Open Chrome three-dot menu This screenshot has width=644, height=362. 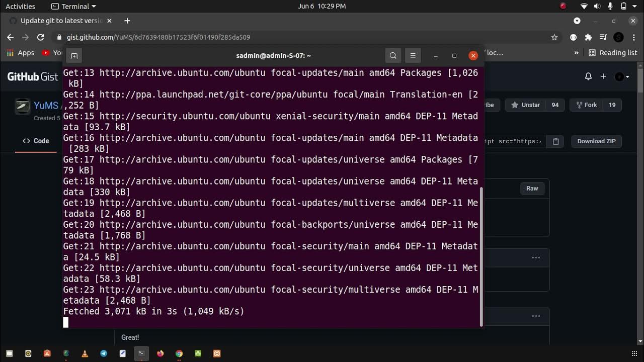coord(633,37)
